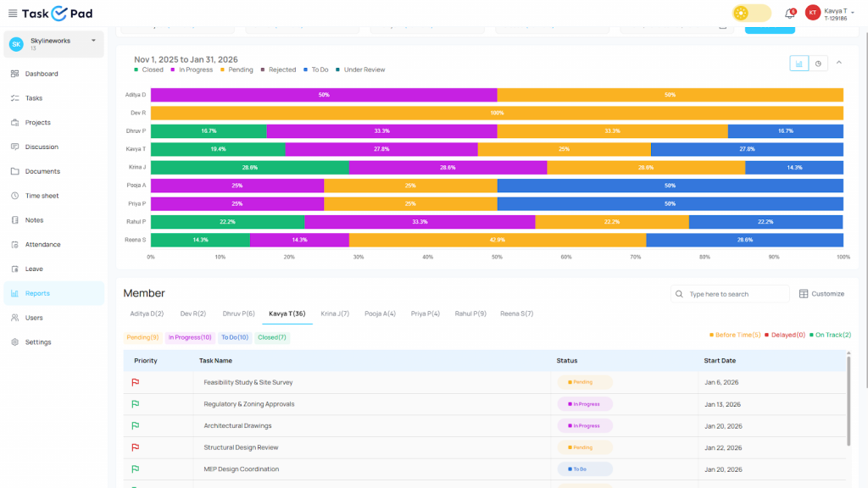The width and height of the screenshot is (868, 488).
Task: Open Time sheet from sidebar
Action: pos(42,196)
